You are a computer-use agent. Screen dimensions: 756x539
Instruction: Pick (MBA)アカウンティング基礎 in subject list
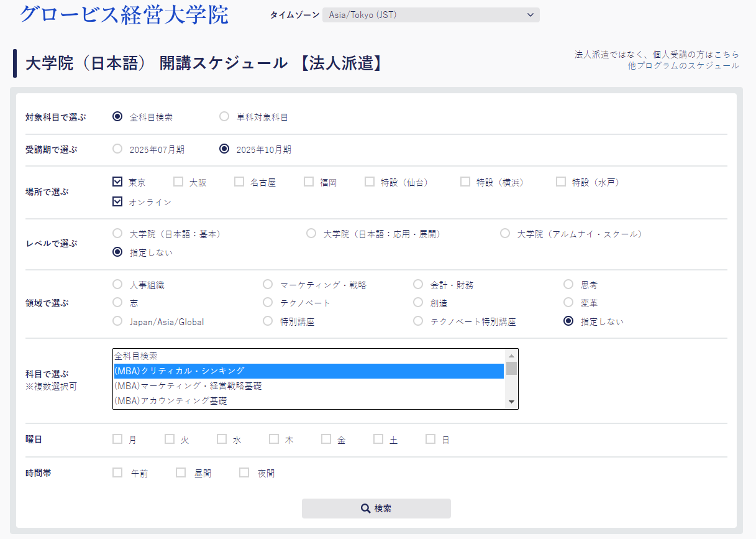(x=309, y=401)
